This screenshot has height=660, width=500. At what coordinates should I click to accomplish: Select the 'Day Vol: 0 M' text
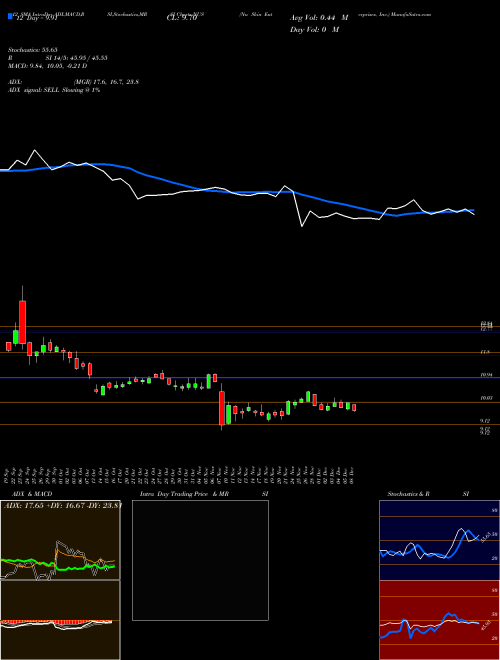(314, 30)
